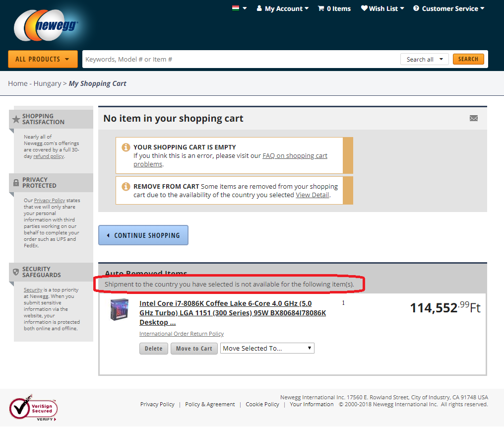
Task: Click the CONTINUE SHOPPING button
Action: (143, 235)
